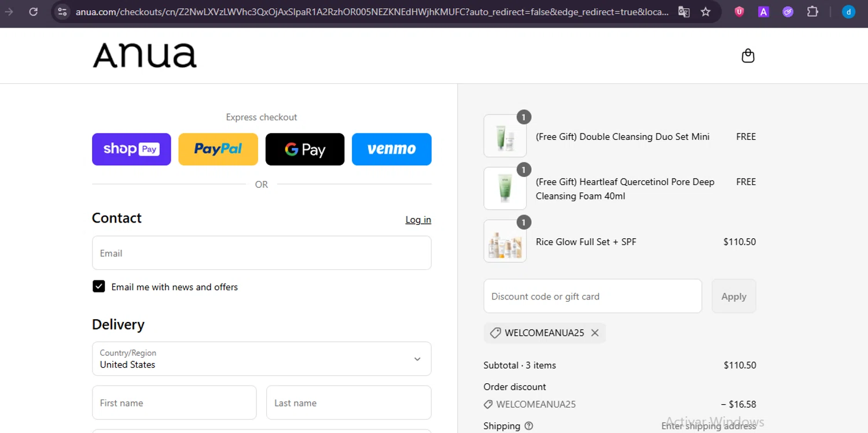Screen dimensions: 868x433
Task: Open the browser profile avatar 'd'
Action: coord(849,12)
